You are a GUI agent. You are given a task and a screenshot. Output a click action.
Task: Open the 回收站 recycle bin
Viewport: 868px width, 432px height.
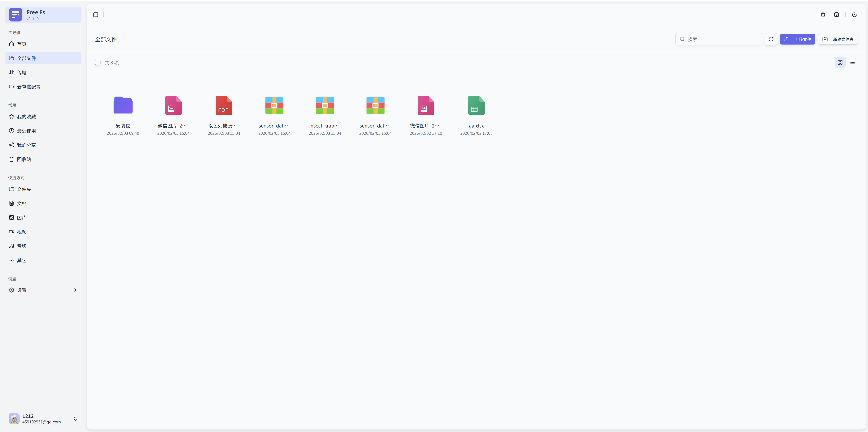(24, 159)
